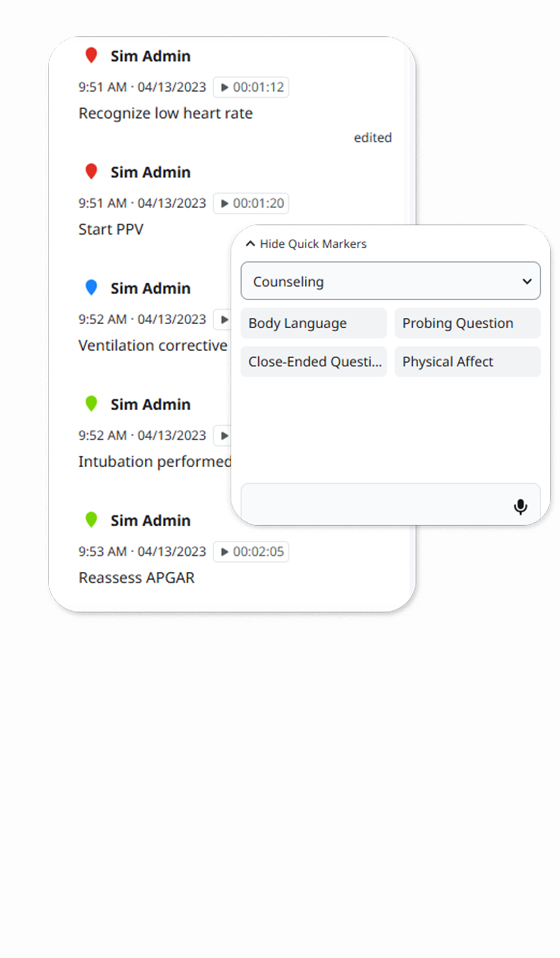Viewport: 560px width, 958px height.
Task: Click the red marker pin on Recognize low heart rate
Action: (x=91, y=55)
